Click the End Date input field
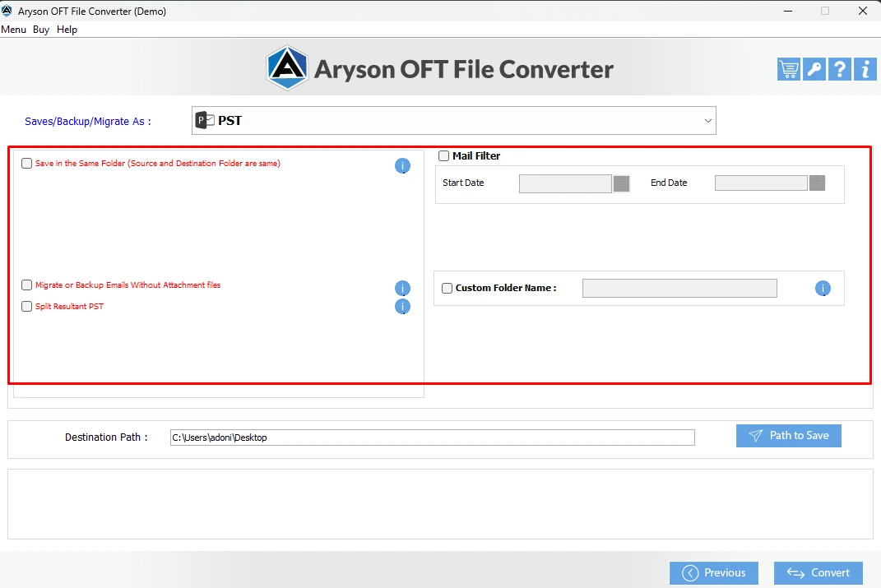The image size is (881, 588). [761, 183]
